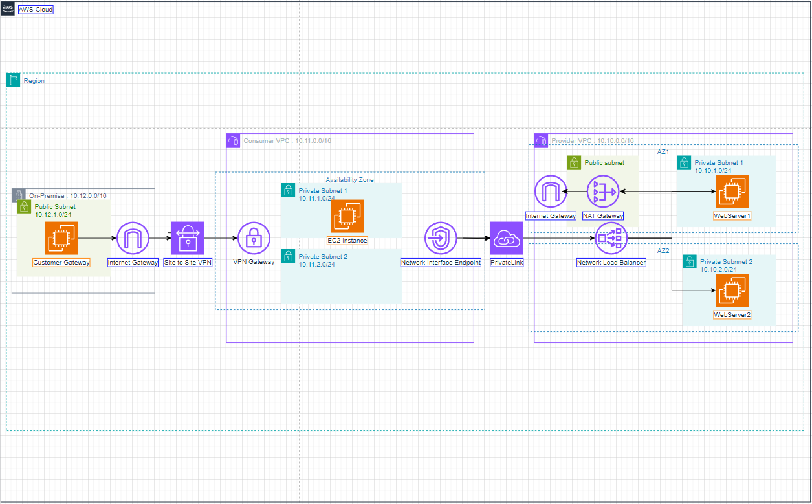
Task: Click the Consumer VPC cloud icon
Action: [234, 140]
